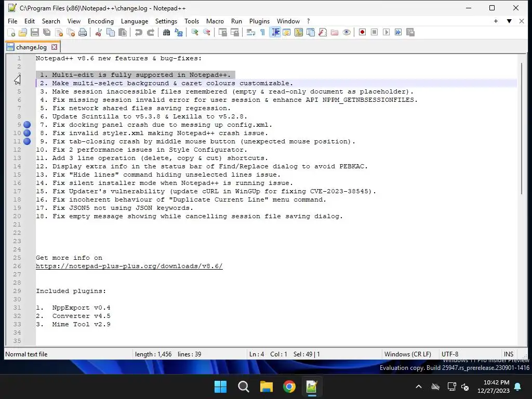Open the user defined language dialog icon
The width and height of the screenshot is (532, 399).
(x=287, y=33)
